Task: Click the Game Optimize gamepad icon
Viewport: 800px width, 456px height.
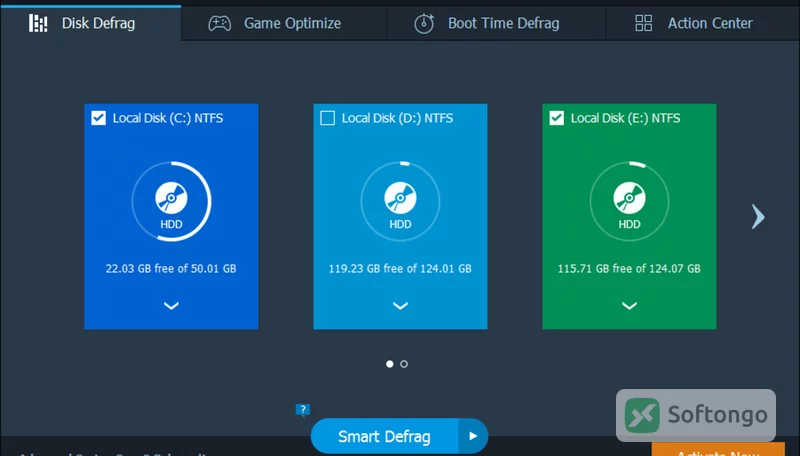Action: (219, 23)
